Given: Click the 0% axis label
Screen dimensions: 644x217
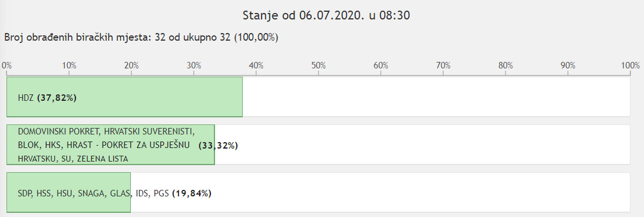Looking at the screenshot, I should (6, 65).
